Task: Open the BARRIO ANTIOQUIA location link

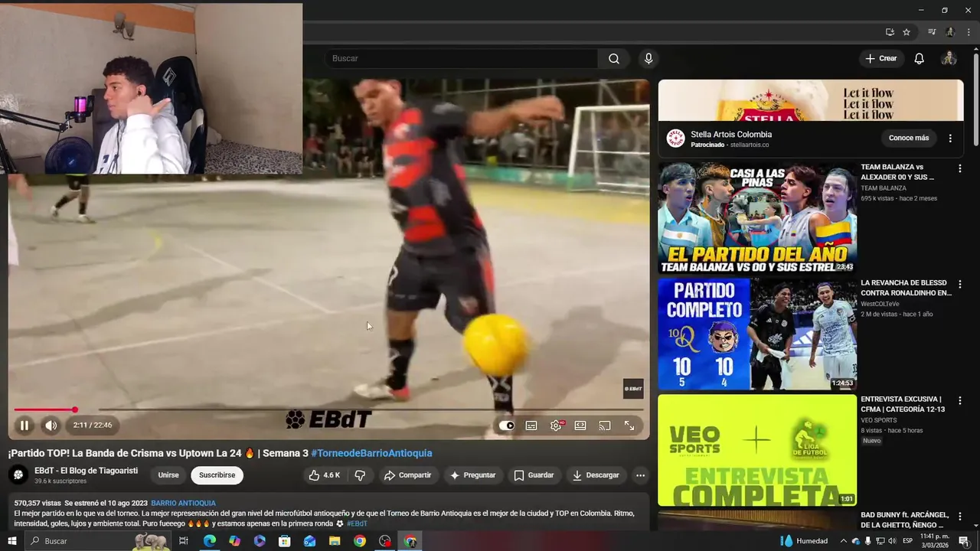Action: tap(184, 504)
